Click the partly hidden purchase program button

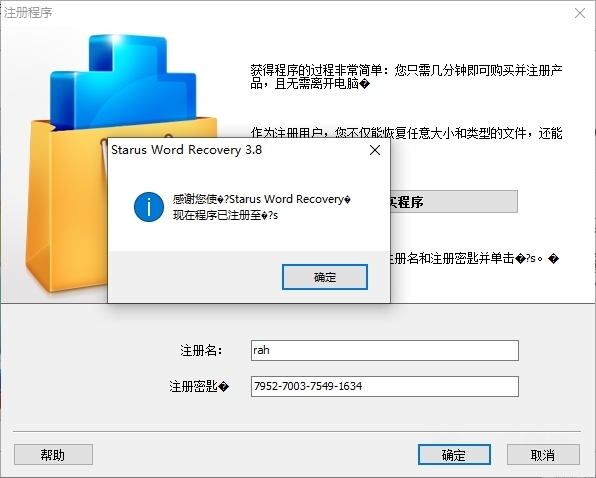(x=453, y=202)
